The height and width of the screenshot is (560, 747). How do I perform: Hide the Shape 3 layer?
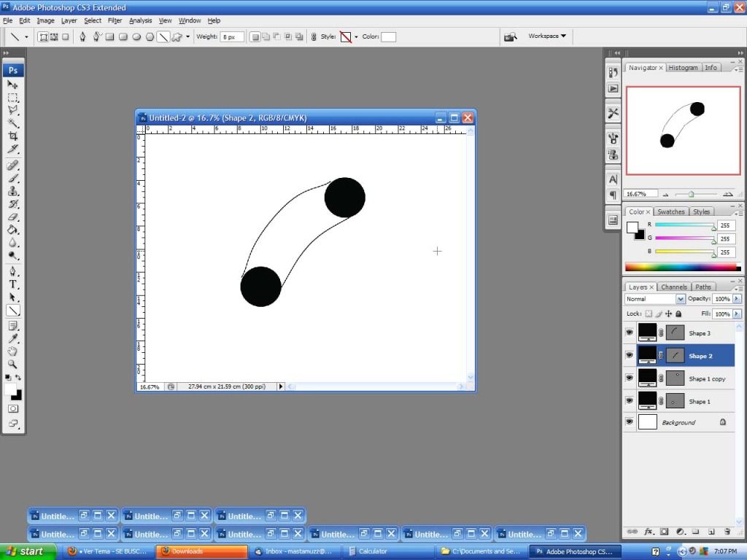pyautogui.click(x=630, y=332)
